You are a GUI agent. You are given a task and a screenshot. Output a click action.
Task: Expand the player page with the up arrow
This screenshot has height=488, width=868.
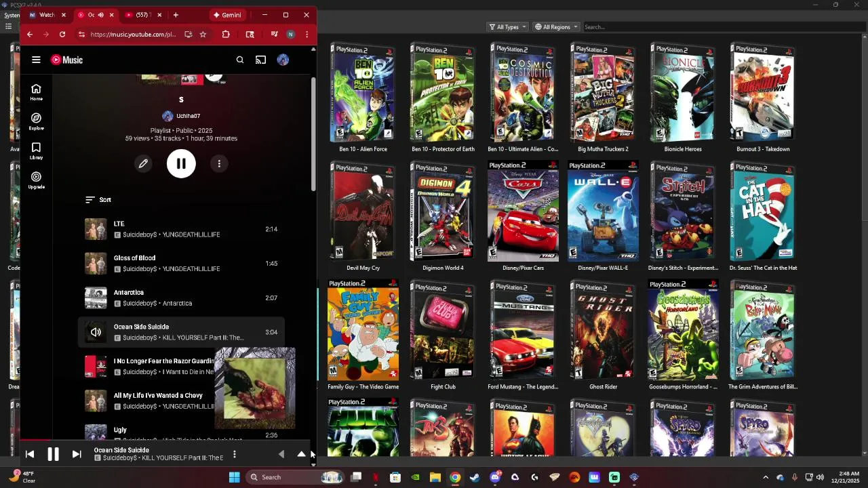click(301, 454)
